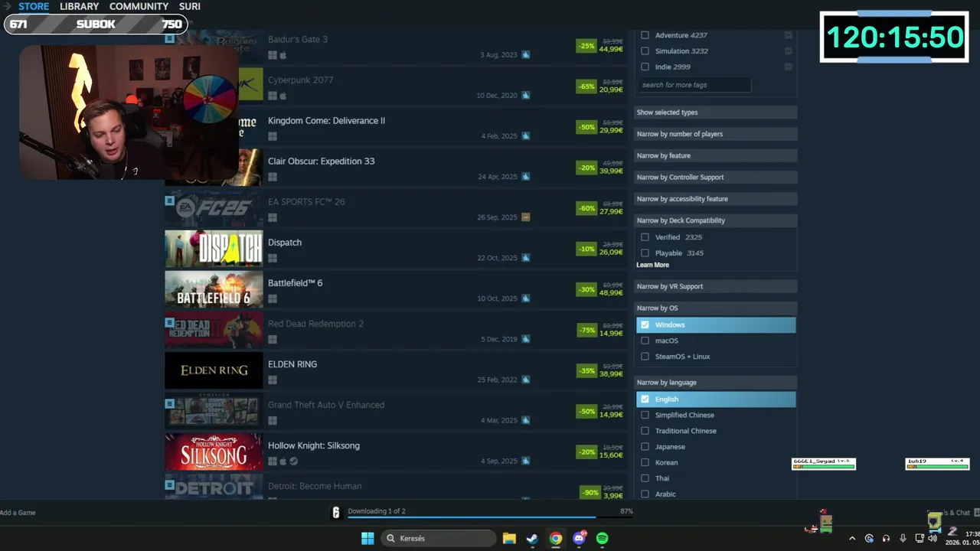This screenshot has width=980, height=551.
Task: Open the volume control in system tray
Action: [933, 539]
